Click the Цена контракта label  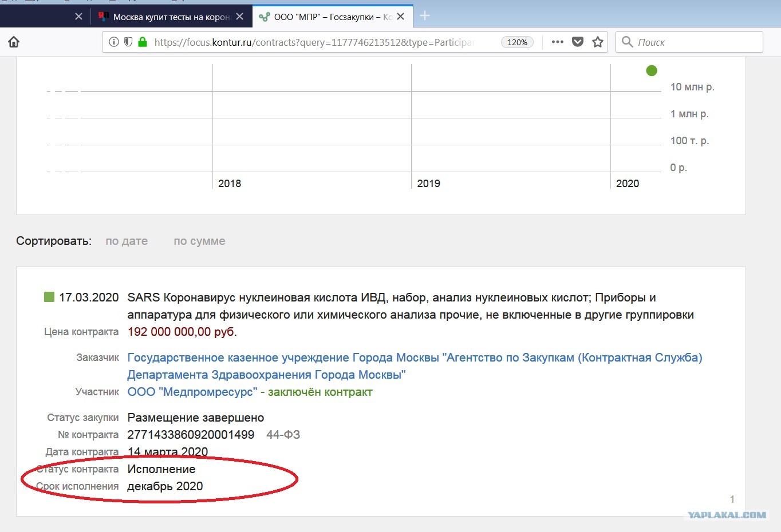point(81,332)
